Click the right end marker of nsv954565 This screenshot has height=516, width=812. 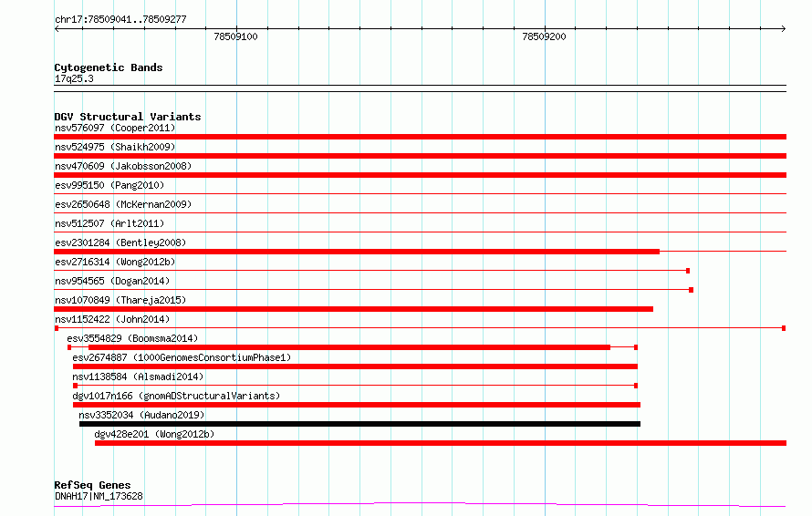pyautogui.click(x=691, y=290)
